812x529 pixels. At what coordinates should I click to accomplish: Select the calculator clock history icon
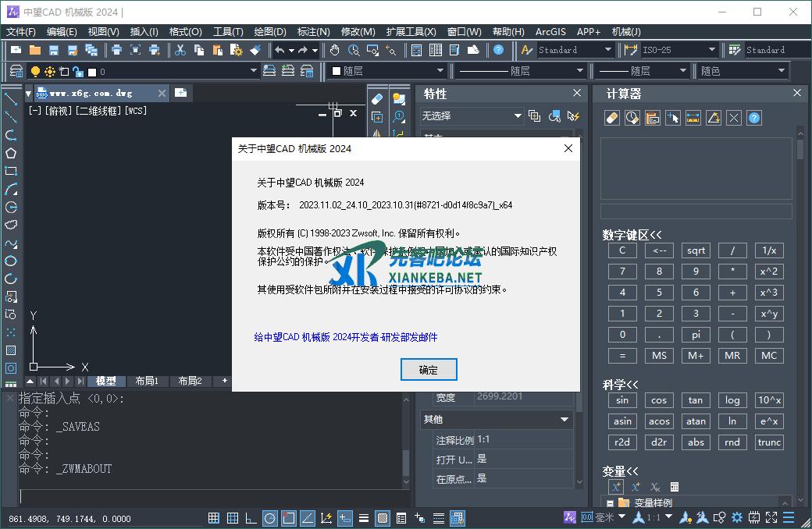click(631, 117)
